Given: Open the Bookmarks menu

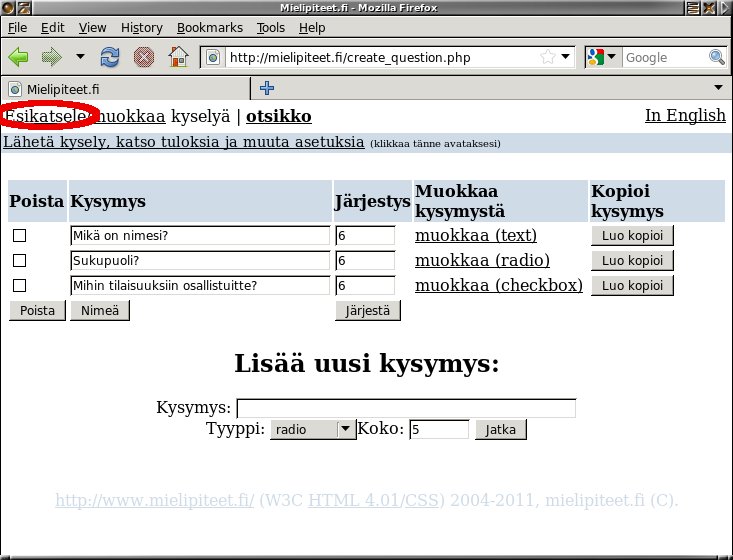Looking at the screenshot, I should pos(210,28).
